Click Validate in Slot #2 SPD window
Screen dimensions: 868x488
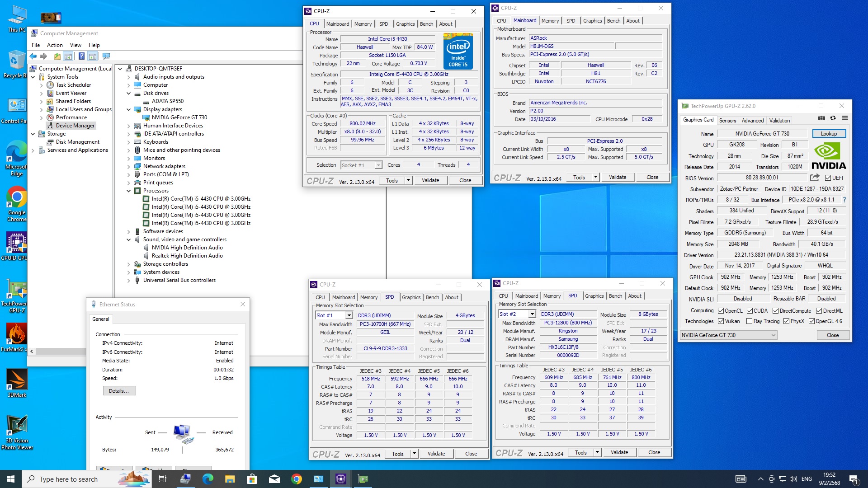619,452
